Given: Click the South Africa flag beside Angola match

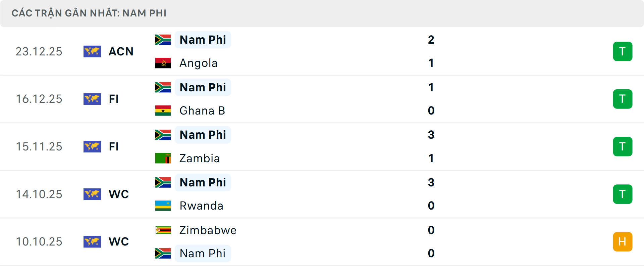Looking at the screenshot, I should tap(163, 40).
